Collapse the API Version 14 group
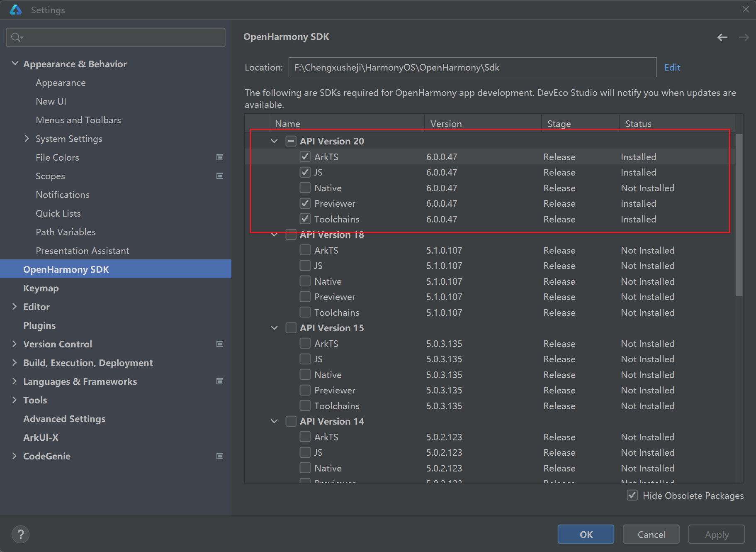This screenshot has width=756, height=552. (274, 421)
